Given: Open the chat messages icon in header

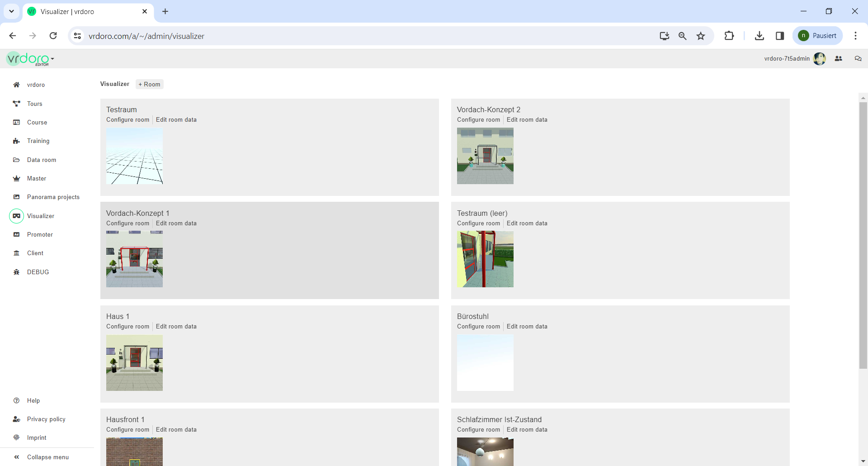Looking at the screenshot, I should [x=858, y=58].
